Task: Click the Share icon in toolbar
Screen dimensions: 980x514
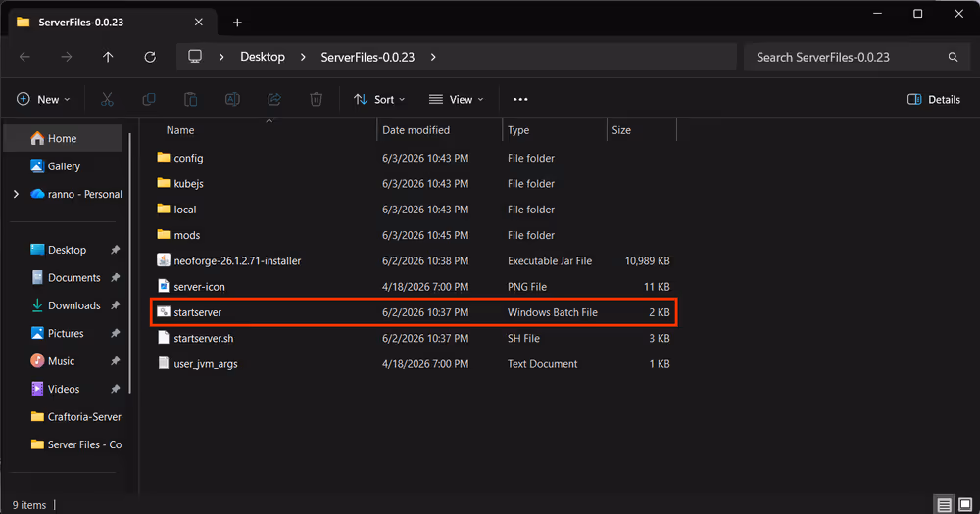Action: 274,99
